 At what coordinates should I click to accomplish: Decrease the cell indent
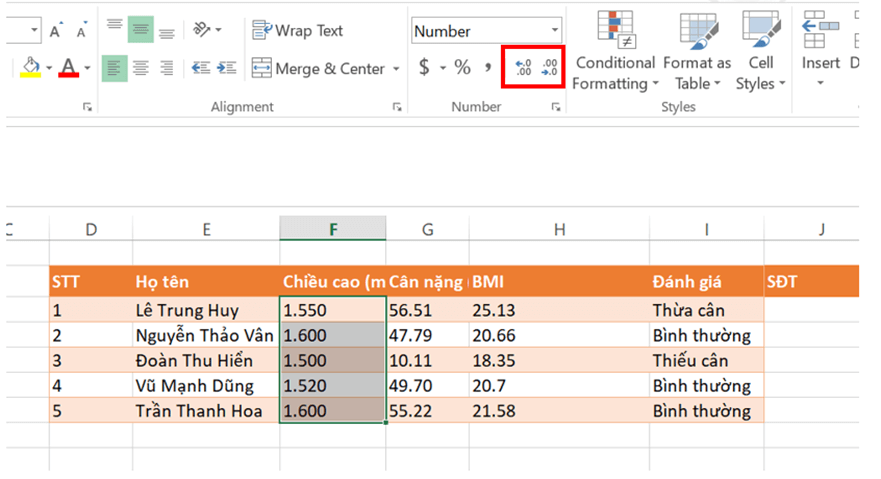(x=201, y=68)
